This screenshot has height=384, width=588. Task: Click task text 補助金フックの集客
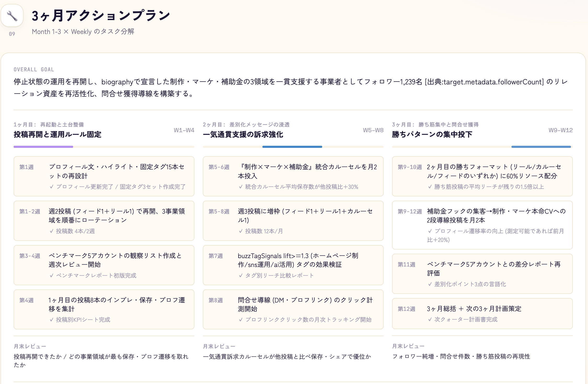pos(496,216)
